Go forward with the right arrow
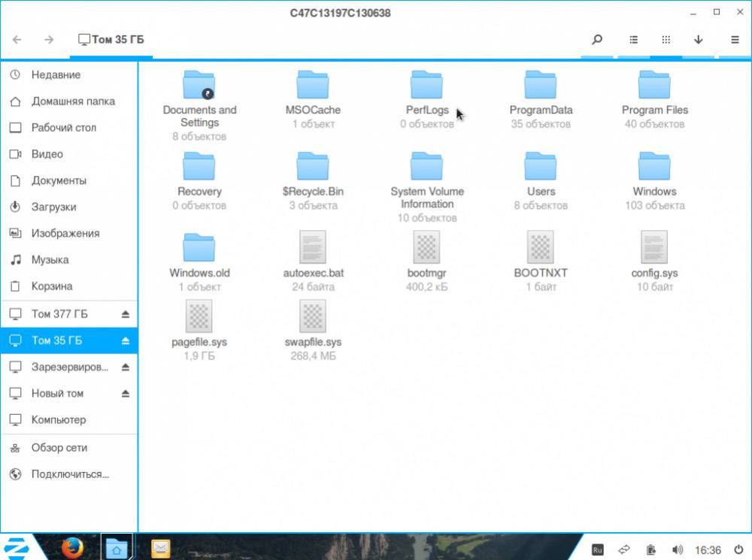This screenshot has height=560, width=752. (x=49, y=39)
